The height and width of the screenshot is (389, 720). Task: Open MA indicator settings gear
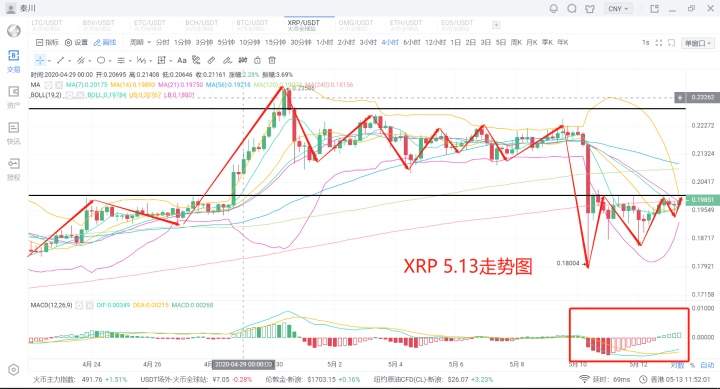(x=49, y=85)
